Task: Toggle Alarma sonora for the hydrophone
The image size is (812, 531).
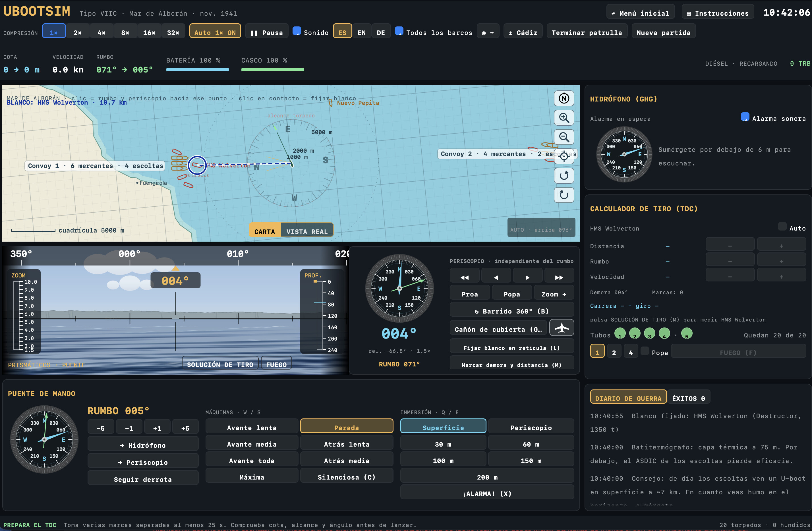Action: 745,117
